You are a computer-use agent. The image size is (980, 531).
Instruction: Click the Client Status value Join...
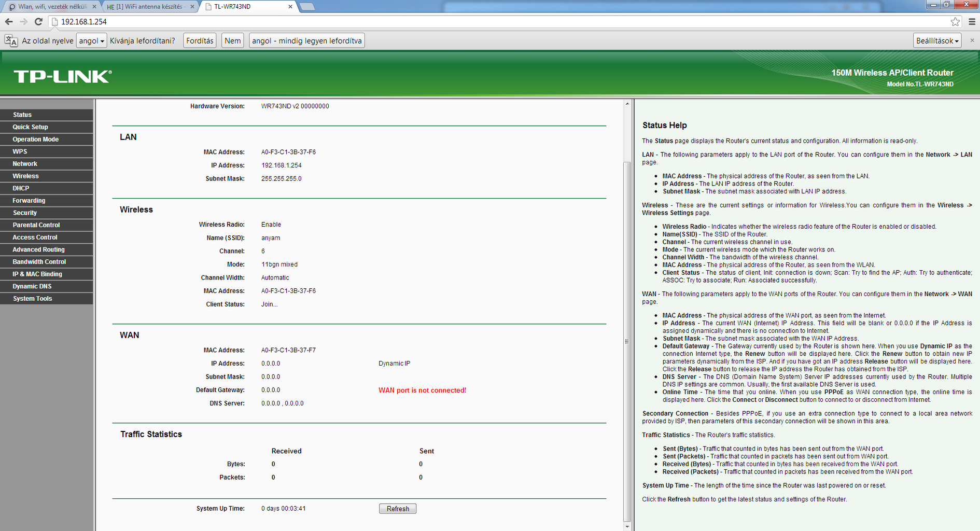click(269, 304)
